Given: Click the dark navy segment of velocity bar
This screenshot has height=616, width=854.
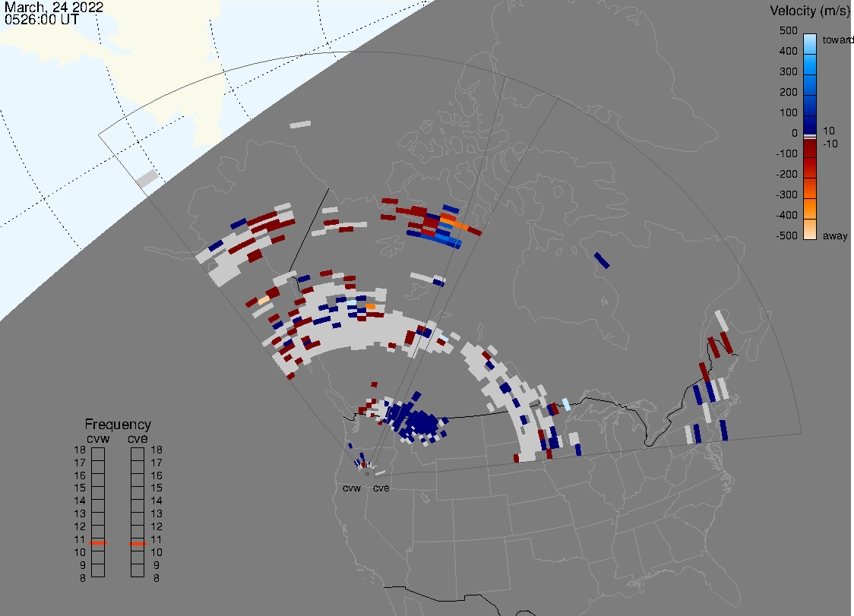Looking at the screenshot, I should pyautogui.click(x=810, y=125).
